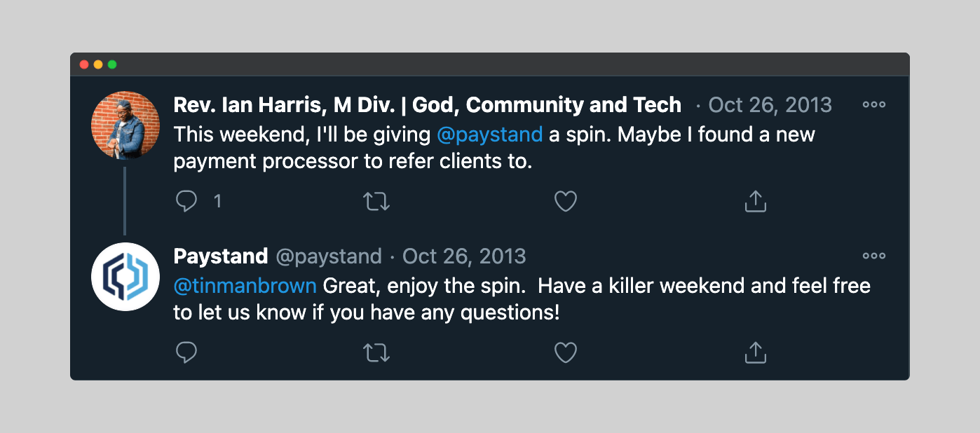The width and height of the screenshot is (980, 433).
Task: Share the Paystand reply tweet
Action: [755, 352]
